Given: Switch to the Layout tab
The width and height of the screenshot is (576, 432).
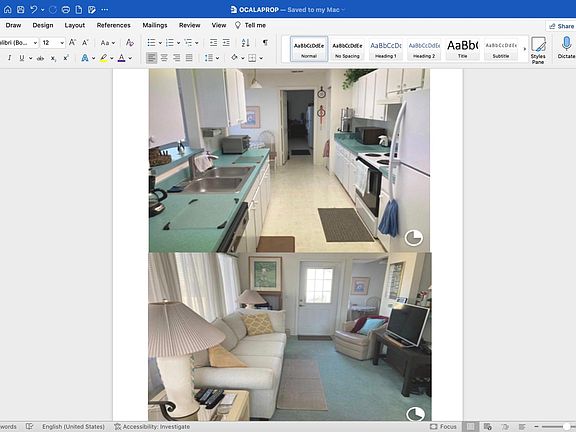Looking at the screenshot, I should [x=75, y=25].
